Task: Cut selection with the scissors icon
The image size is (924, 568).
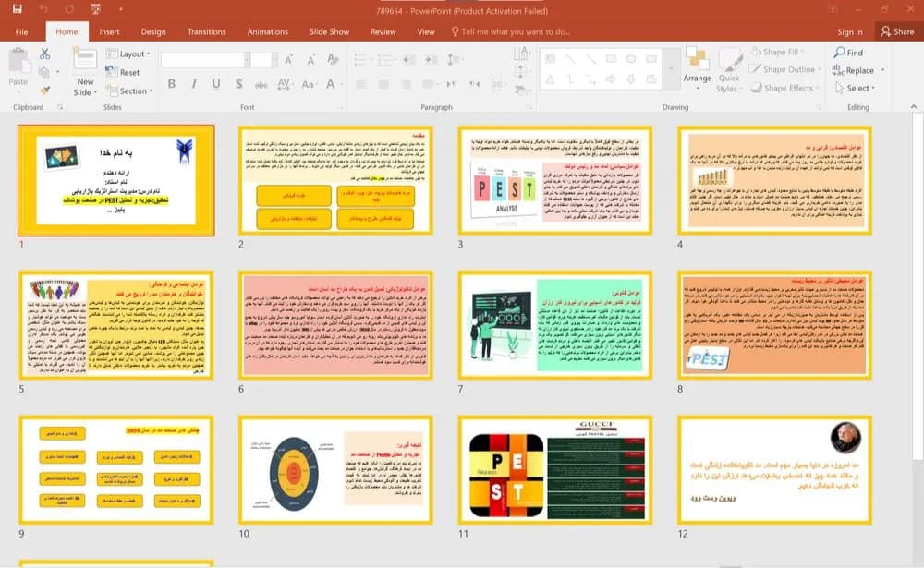Action: (44, 54)
